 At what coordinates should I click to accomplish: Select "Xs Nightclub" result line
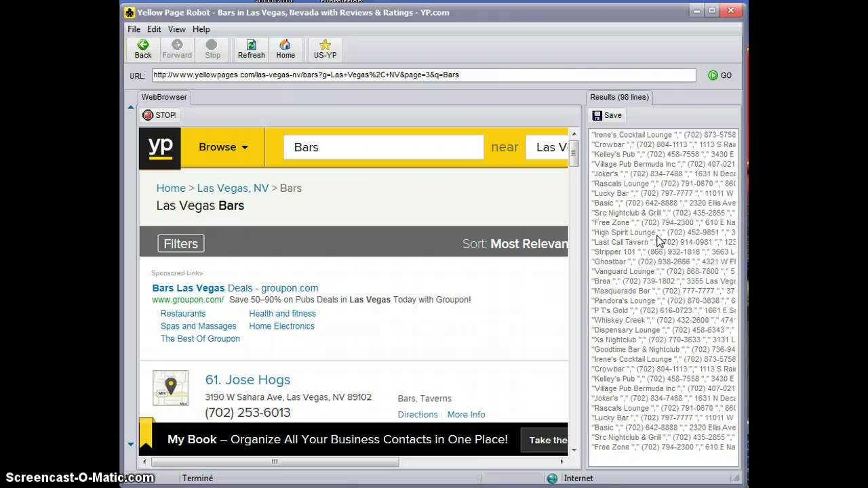click(x=663, y=340)
